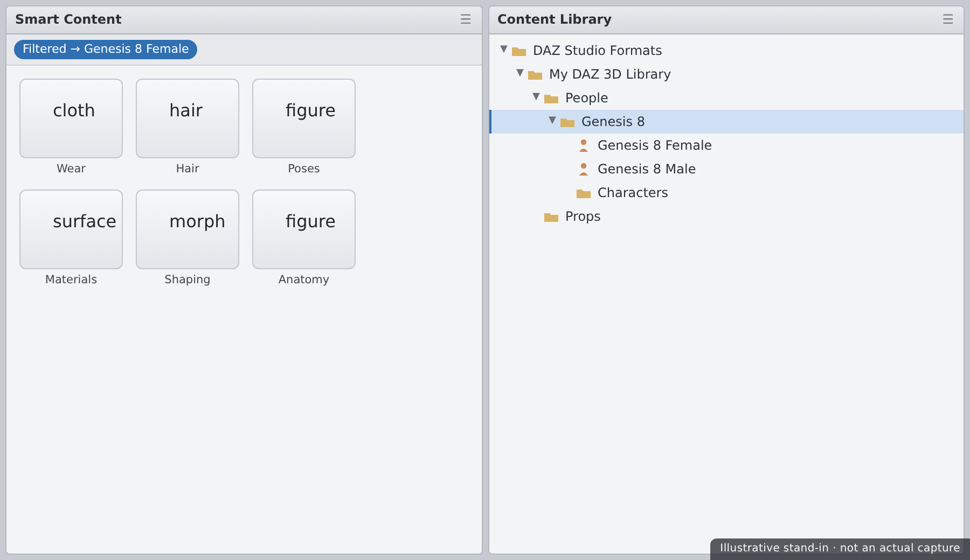Viewport: 970px width, 560px height.
Task: Click the Content Library panel title
Action: [555, 19]
